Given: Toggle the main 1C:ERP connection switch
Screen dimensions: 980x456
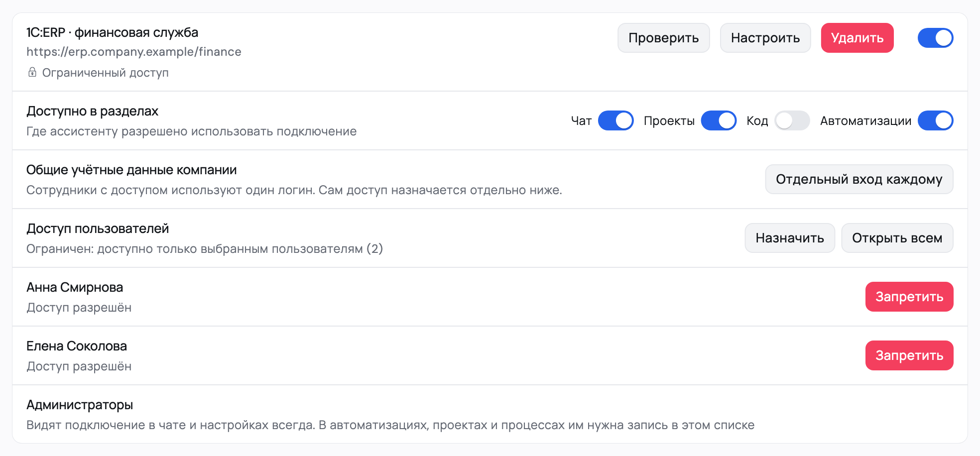Looking at the screenshot, I should click(935, 38).
